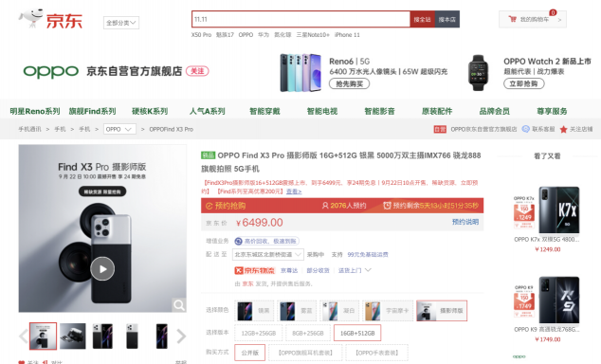The height and width of the screenshot is (364, 601).
Task: Click the heart follow icon below thumbnails
Action: coord(22,362)
